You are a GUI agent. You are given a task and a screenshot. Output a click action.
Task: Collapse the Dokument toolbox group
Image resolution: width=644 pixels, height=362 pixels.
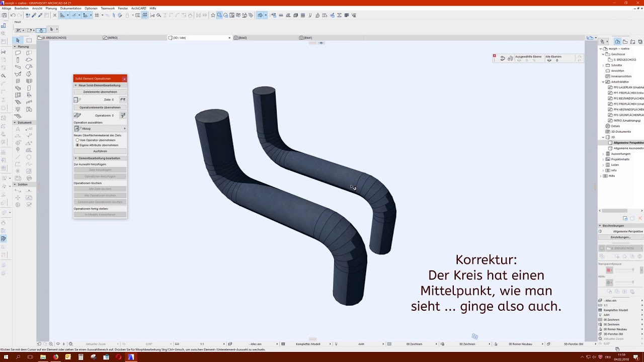(15, 122)
